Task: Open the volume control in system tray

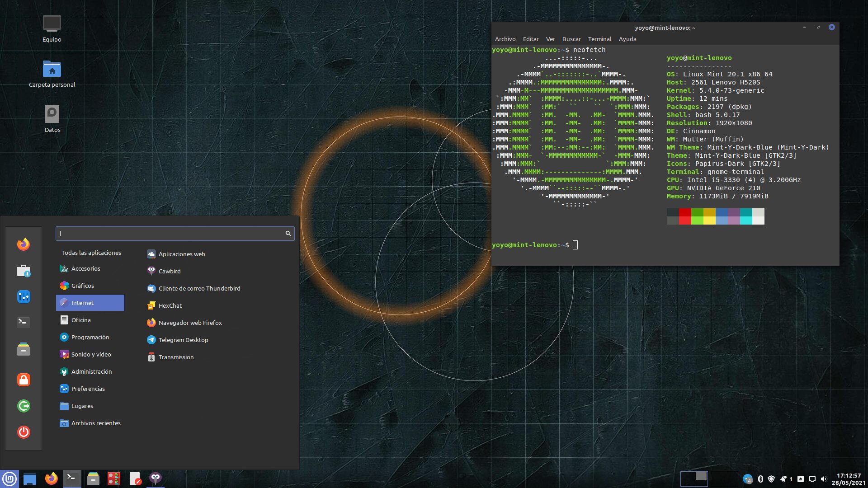Action: 824,479
